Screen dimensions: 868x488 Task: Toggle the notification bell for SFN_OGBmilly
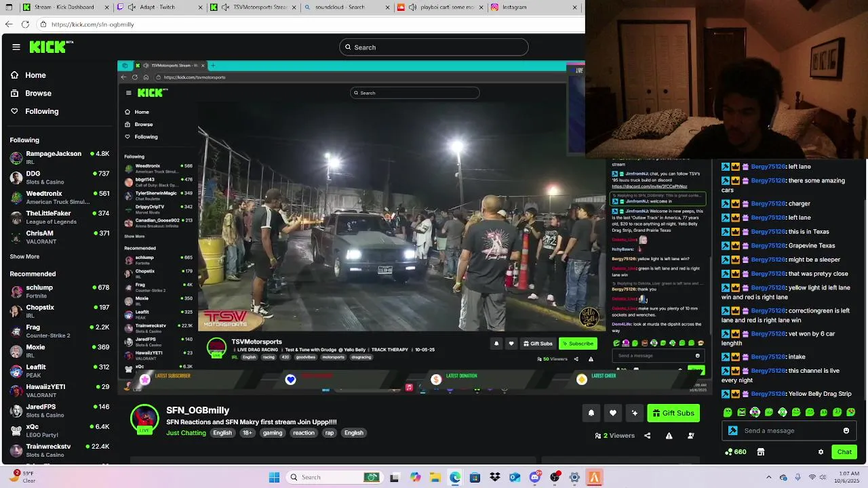pyautogui.click(x=591, y=413)
